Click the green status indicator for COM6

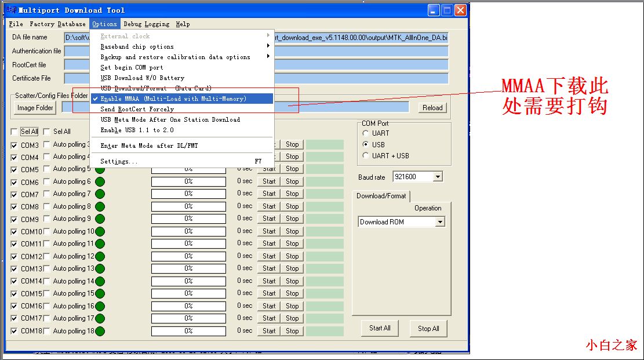point(100,181)
